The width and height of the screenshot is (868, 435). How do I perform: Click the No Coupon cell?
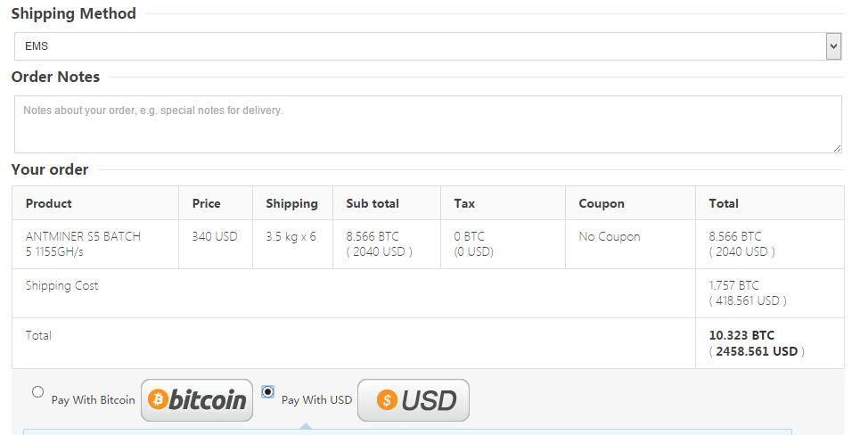pyautogui.click(x=610, y=236)
